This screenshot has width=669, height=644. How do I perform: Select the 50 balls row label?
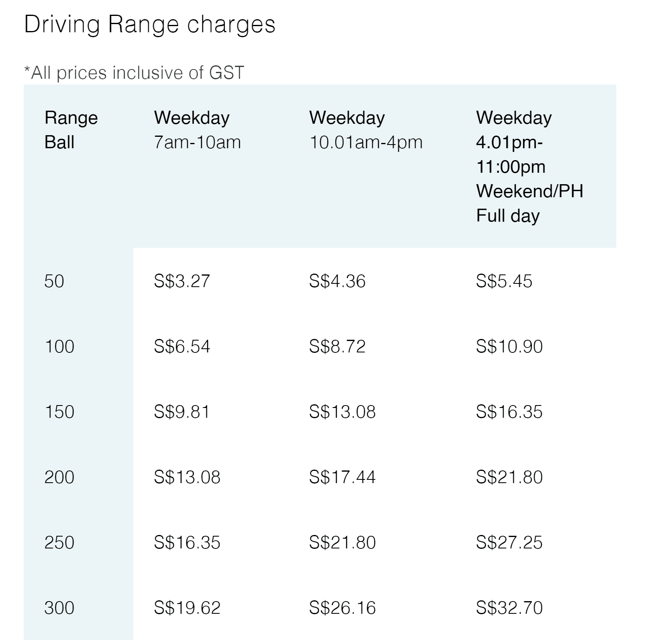point(54,281)
